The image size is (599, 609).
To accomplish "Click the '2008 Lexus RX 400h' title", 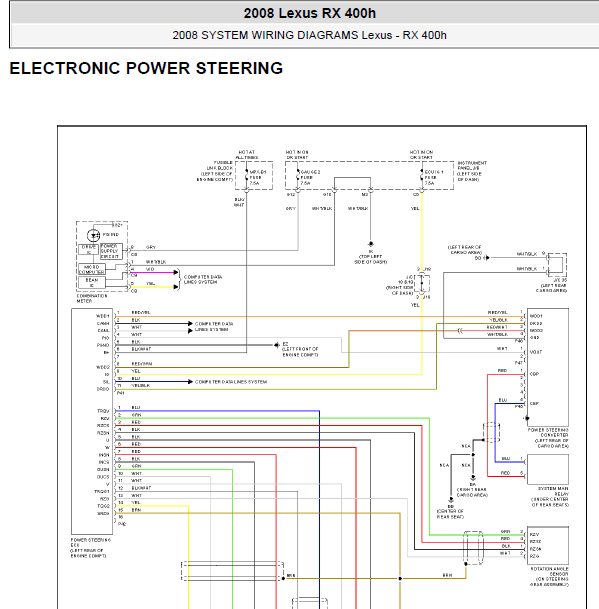I will click(310, 13).
